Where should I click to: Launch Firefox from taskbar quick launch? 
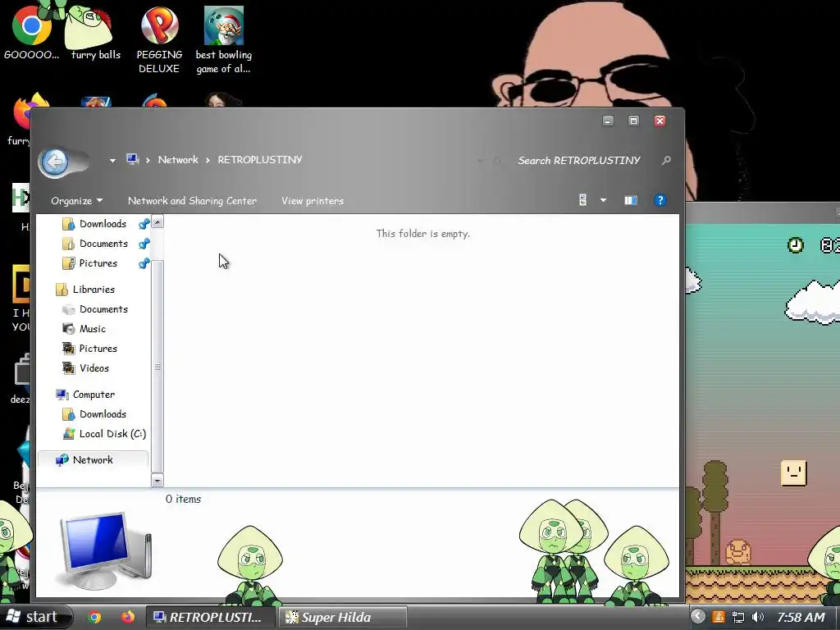click(127, 617)
